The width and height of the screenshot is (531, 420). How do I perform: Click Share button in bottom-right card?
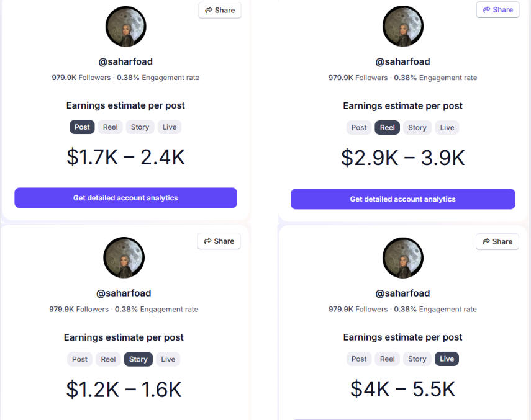(x=497, y=241)
